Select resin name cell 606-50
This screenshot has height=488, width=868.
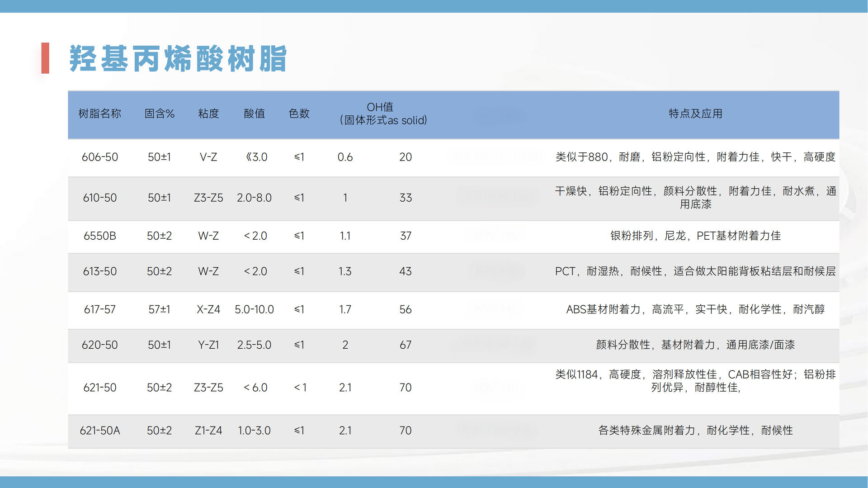point(99,157)
